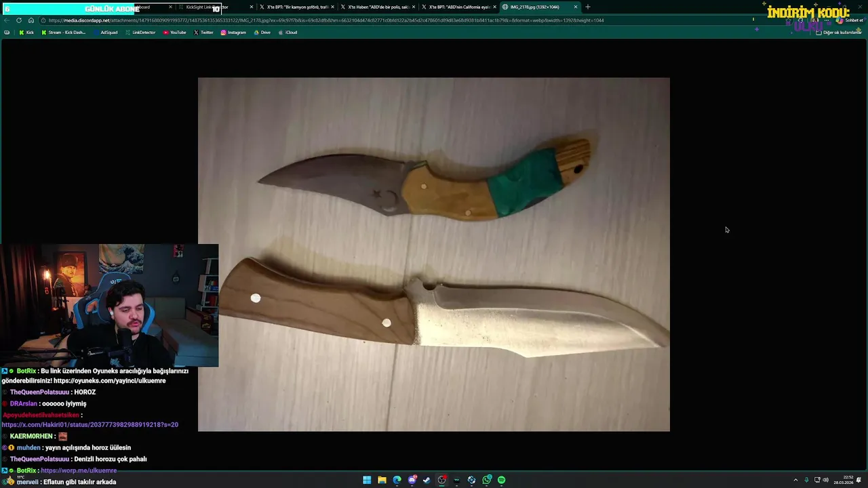The width and height of the screenshot is (868, 488).
Task: Open volume control in the system tray
Action: coord(825,480)
